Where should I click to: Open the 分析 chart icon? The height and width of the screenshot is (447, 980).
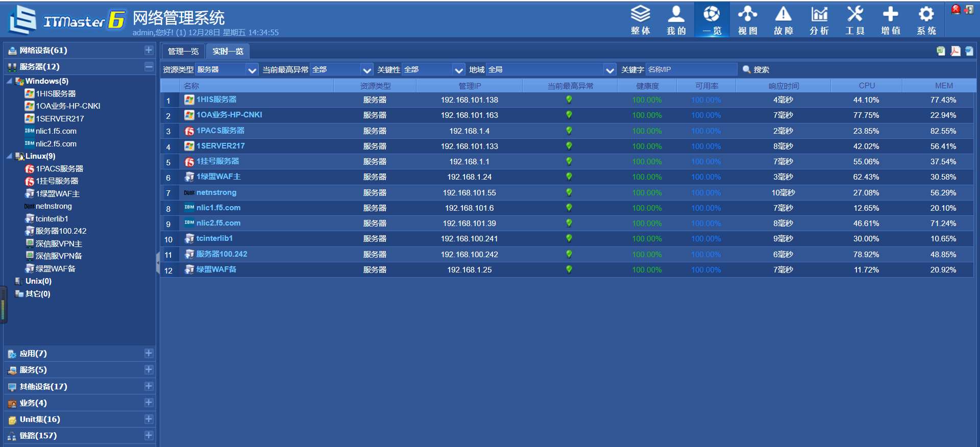tap(819, 19)
